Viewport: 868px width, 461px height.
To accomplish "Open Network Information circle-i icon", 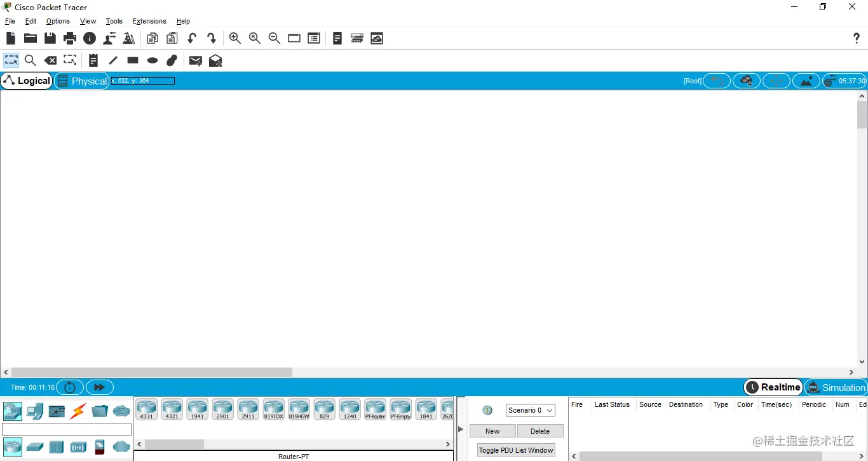I will click(90, 38).
